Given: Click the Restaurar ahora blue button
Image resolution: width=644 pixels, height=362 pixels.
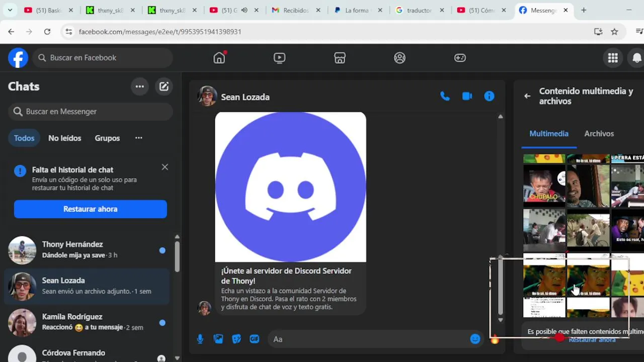Looking at the screenshot, I should [x=91, y=209].
